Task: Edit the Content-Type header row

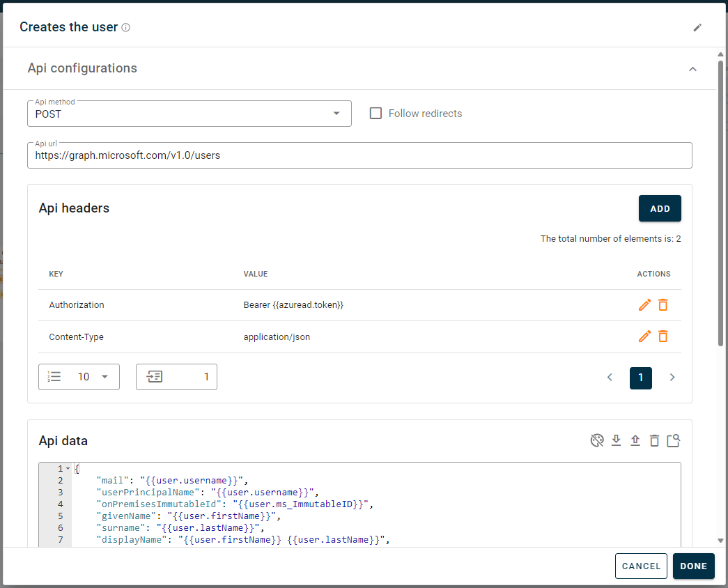Action: [644, 336]
